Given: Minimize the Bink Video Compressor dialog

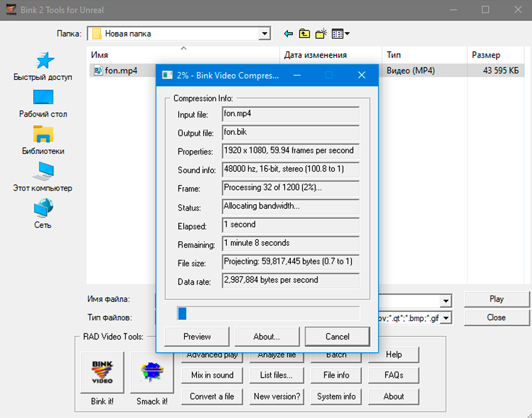Looking at the screenshot, I should (297, 75).
